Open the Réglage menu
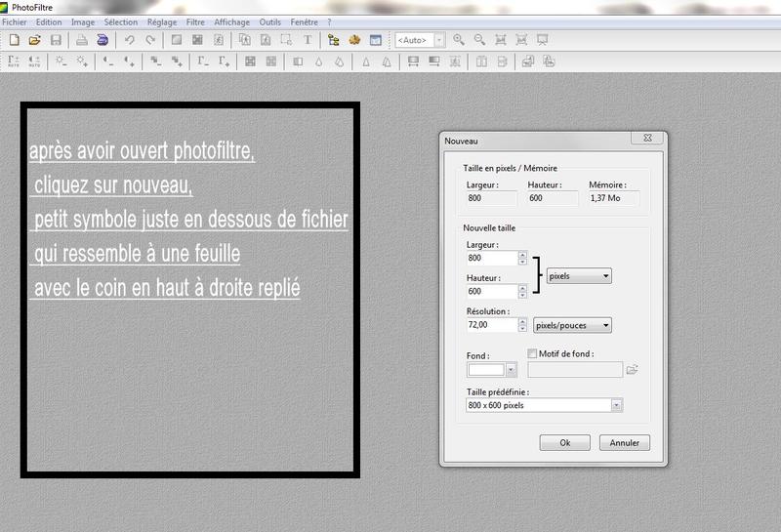 (x=162, y=21)
